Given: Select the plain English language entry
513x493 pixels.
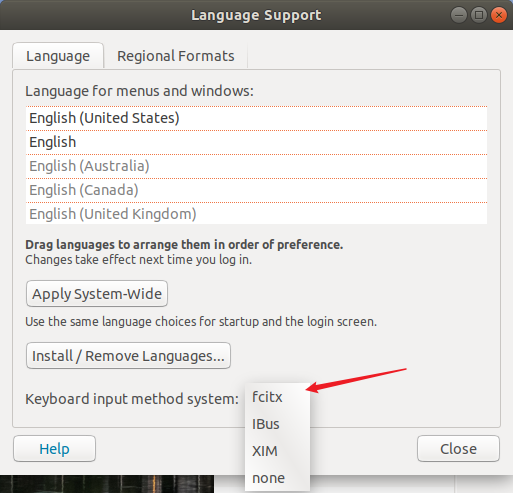Looking at the screenshot, I should [x=256, y=142].
